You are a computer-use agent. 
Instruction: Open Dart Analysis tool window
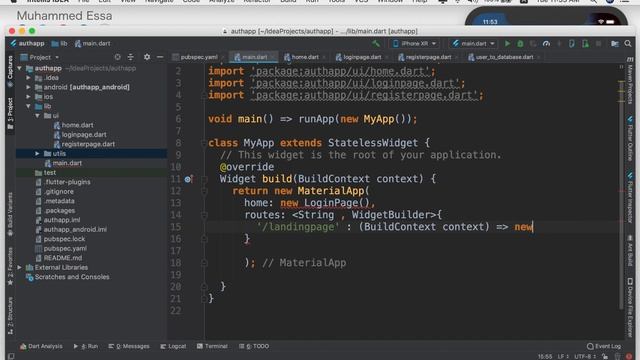(41, 346)
